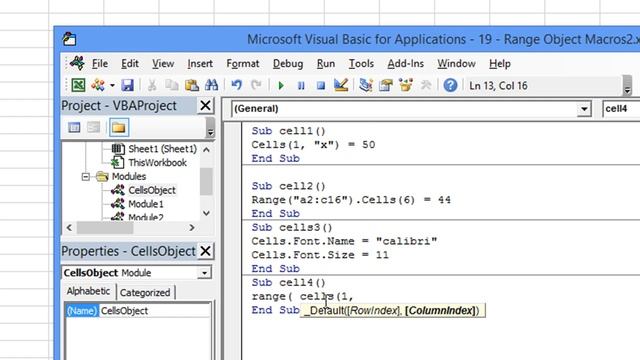Image resolution: width=640 pixels, height=360 pixels.
Task: Select Sheet1 (Sheet1) in the project tree
Action: pos(162,149)
